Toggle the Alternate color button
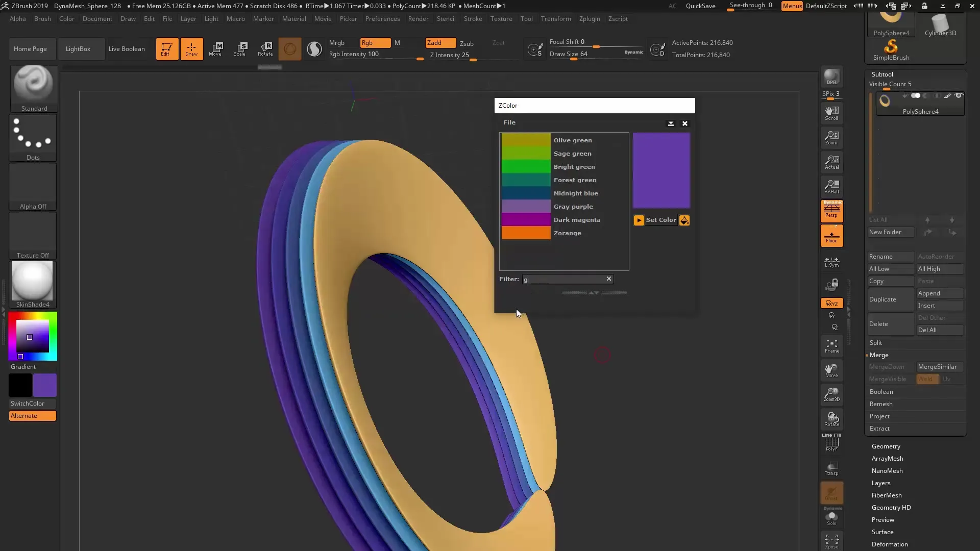The image size is (980, 551). (33, 416)
